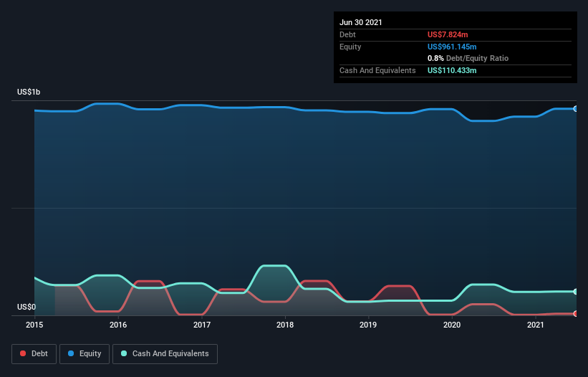Image resolution: width=588 pixels, height=377 pixels.
Task: Click the 2017 x-axis label
Action: 202,325
